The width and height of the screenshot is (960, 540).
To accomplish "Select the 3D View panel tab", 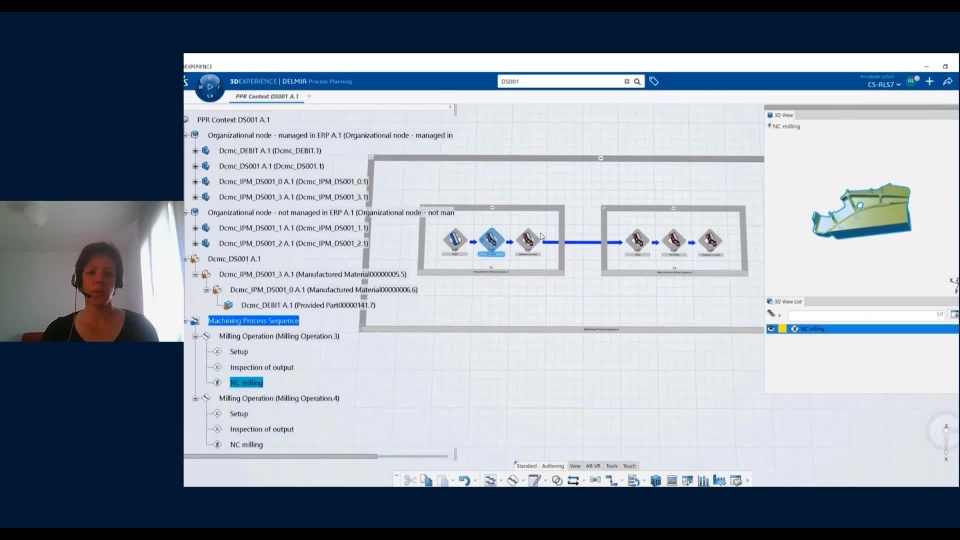I will 781,115.
